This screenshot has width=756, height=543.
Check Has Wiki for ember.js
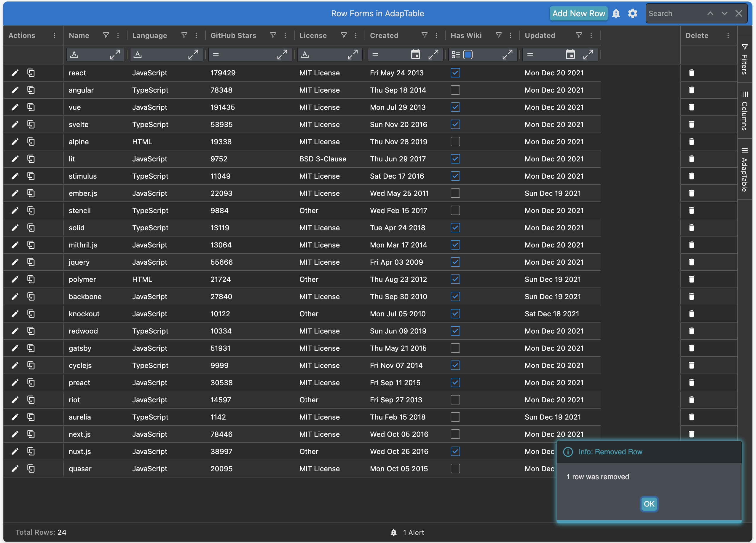click(x=455, y=193)
